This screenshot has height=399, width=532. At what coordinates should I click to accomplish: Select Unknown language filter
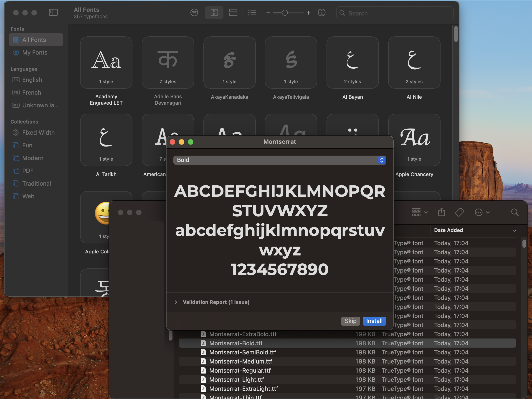click(x=36, y=105)
